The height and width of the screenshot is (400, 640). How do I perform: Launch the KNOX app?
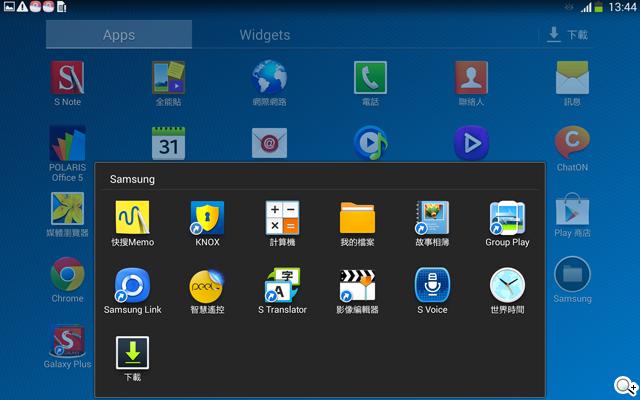point(207,218)
